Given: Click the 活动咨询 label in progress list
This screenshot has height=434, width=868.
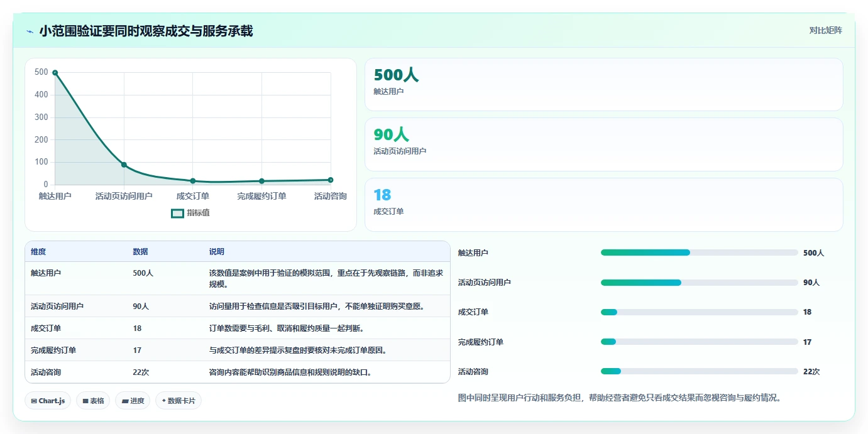Looking at the screenshot, I should point(473,372).
